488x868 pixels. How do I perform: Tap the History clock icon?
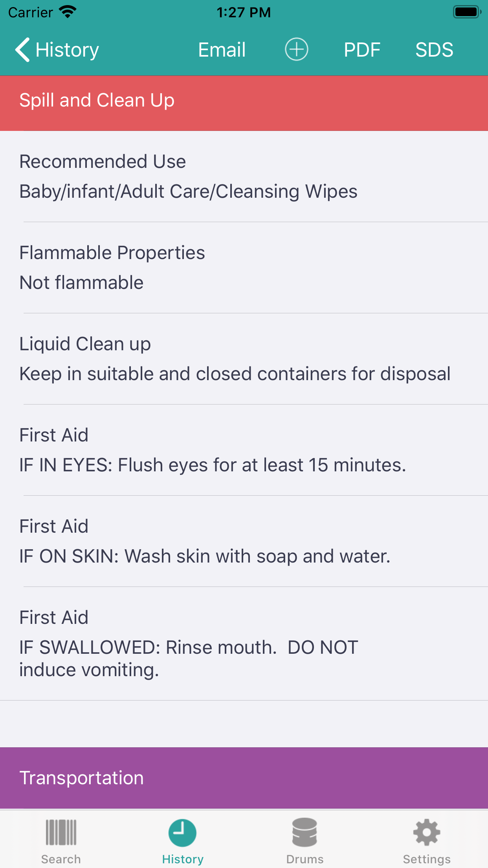click(183, 833)
